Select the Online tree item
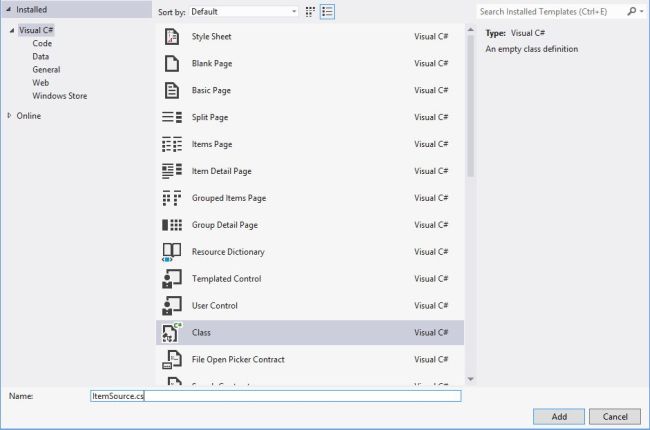Viewport: 650px width, 430px height. (29, 116)
